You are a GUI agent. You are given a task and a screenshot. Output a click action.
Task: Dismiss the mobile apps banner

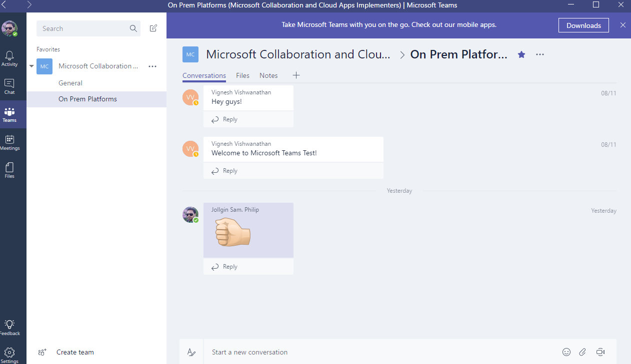623,25
